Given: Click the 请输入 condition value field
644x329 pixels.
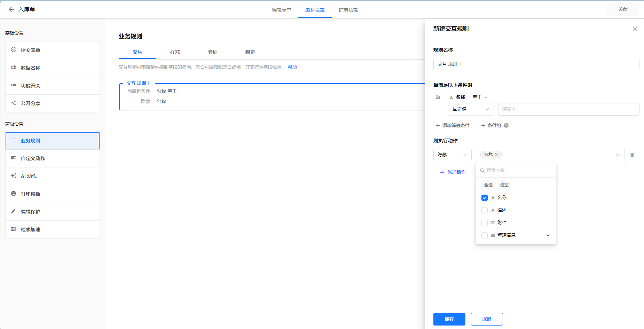Looking at the screenshot, I should point(569,109).
